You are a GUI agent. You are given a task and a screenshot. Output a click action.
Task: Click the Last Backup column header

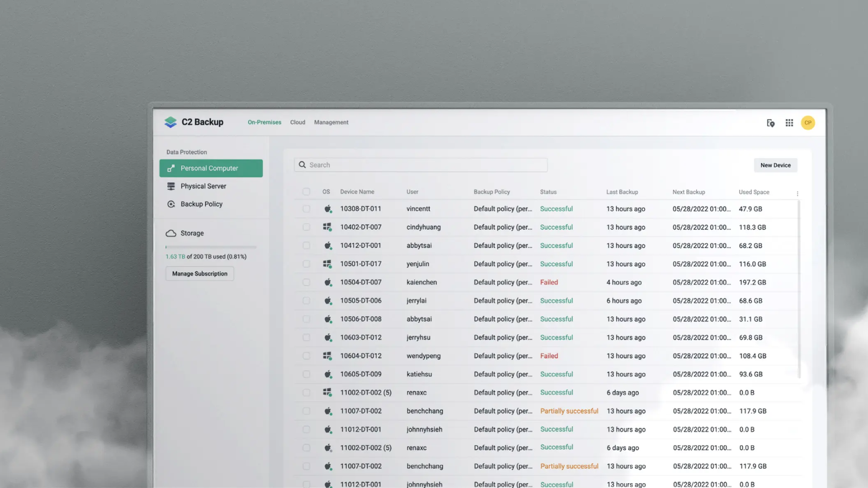622,192
